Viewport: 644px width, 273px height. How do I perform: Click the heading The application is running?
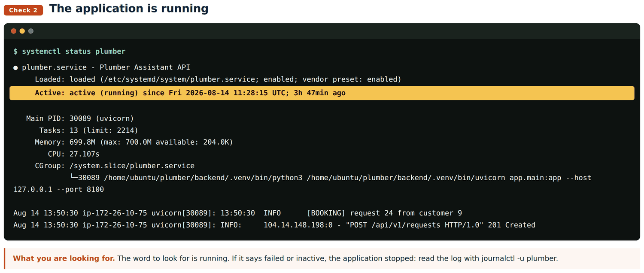pos(129,9)
